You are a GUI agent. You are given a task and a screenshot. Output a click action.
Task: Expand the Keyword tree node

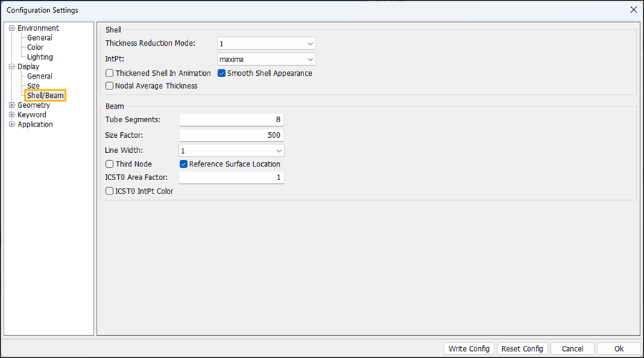(11, 115)
